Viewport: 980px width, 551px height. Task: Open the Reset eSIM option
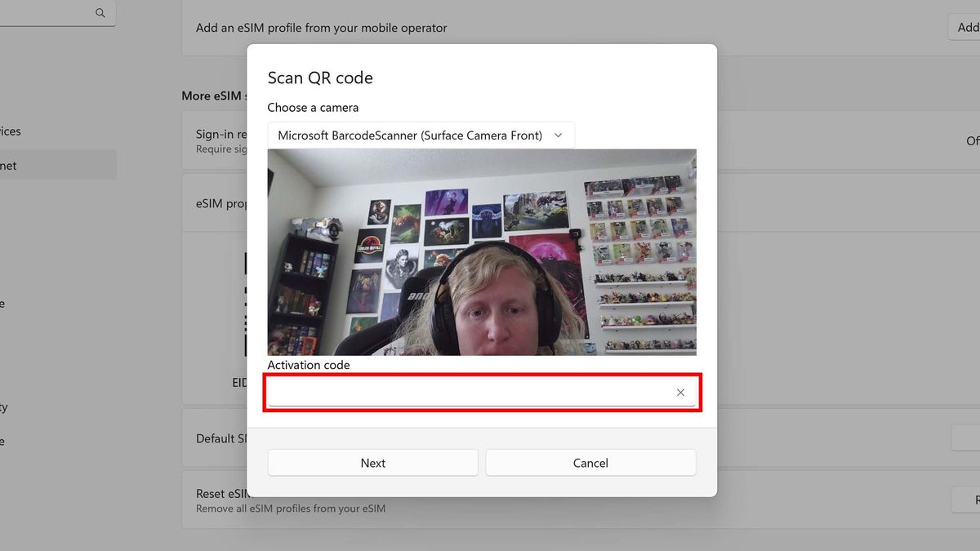click(215, 494)
